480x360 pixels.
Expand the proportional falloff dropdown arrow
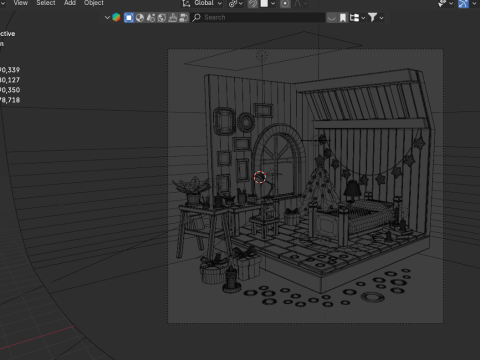point(306,3)
